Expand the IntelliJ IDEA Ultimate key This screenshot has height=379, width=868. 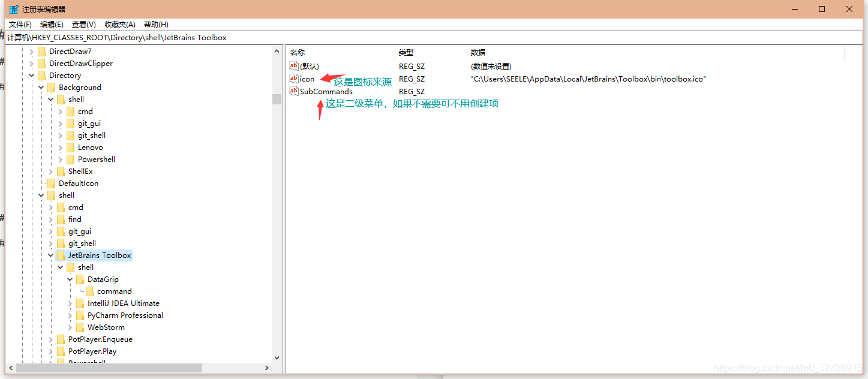point(70,303)
